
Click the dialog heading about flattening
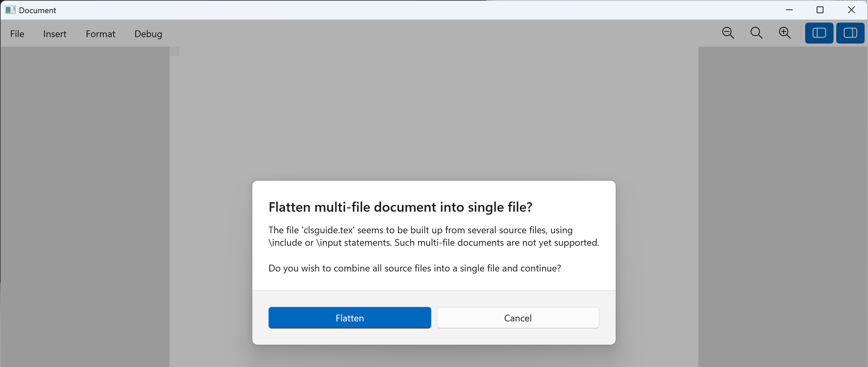pyautogui.click(x=400, y=207)
